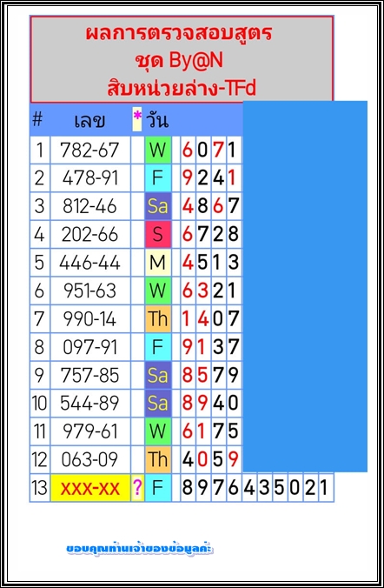Click the yellow 'XXX-XX' cell
Screen dimensions: 384x588
[x=89, y=488]
